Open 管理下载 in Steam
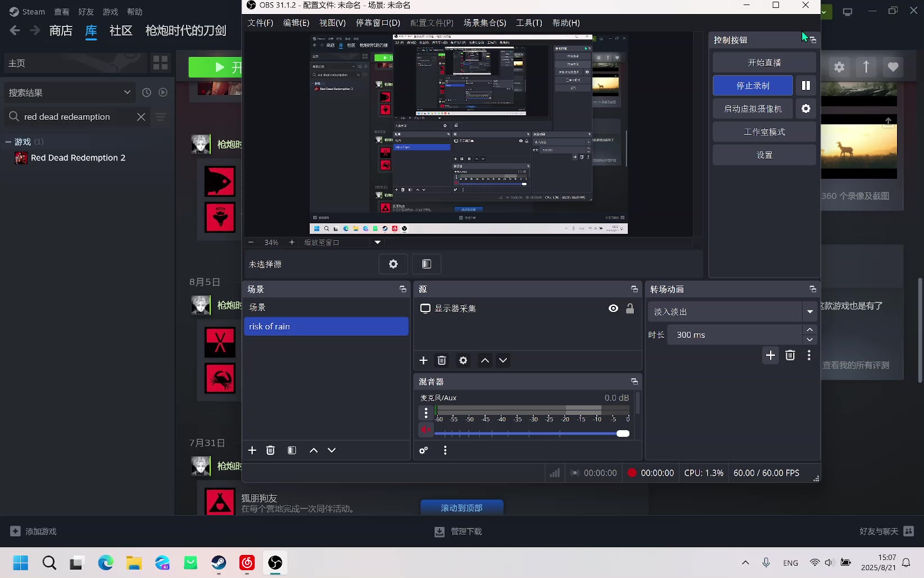The height and width of the screenshot is (578, 924). pos(458,531)
